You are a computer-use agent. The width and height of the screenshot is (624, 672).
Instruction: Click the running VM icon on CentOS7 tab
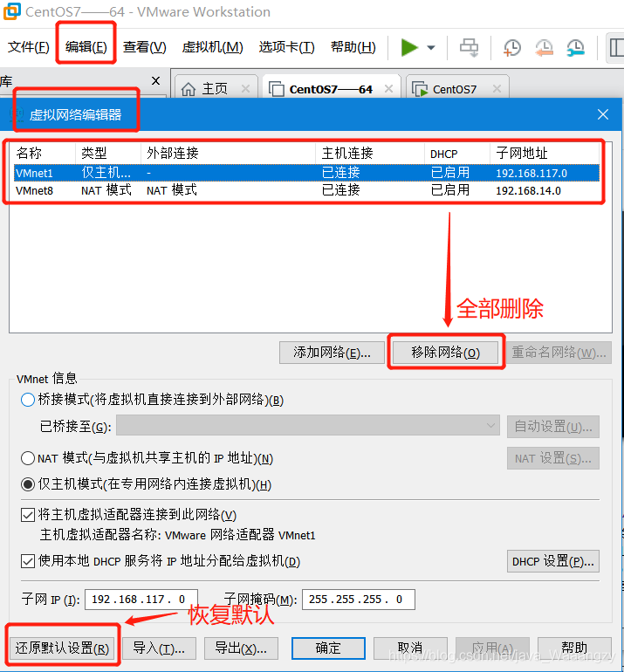[420, 89]
